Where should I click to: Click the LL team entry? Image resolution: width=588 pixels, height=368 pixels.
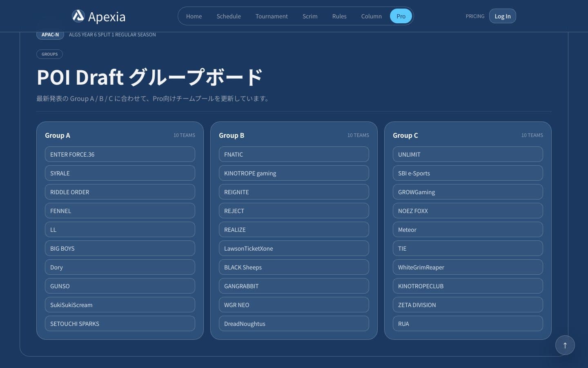coord(120,229)
